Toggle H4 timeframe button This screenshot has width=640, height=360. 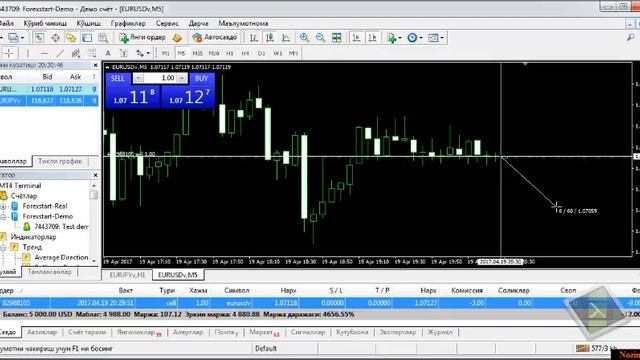click(x=245, y=53)
